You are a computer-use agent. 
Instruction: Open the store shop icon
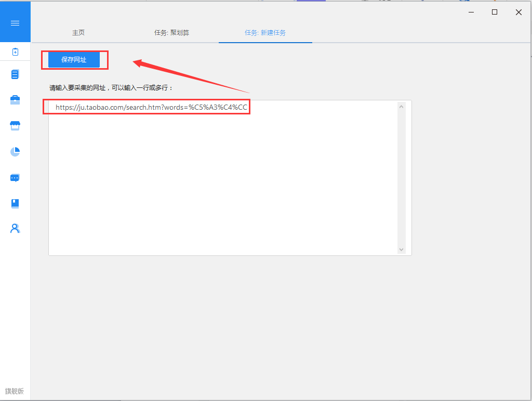point(15,126)
